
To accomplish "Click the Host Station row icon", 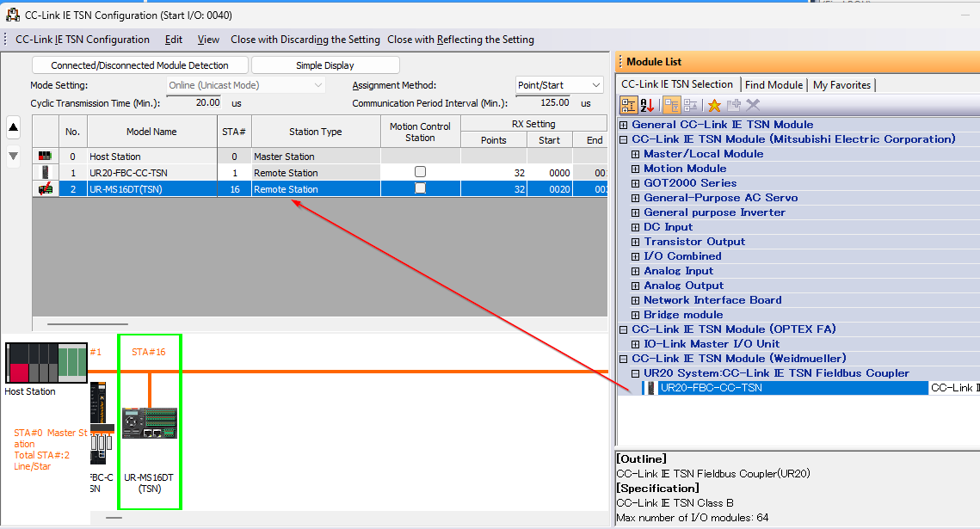I will [x=45, y=157].
